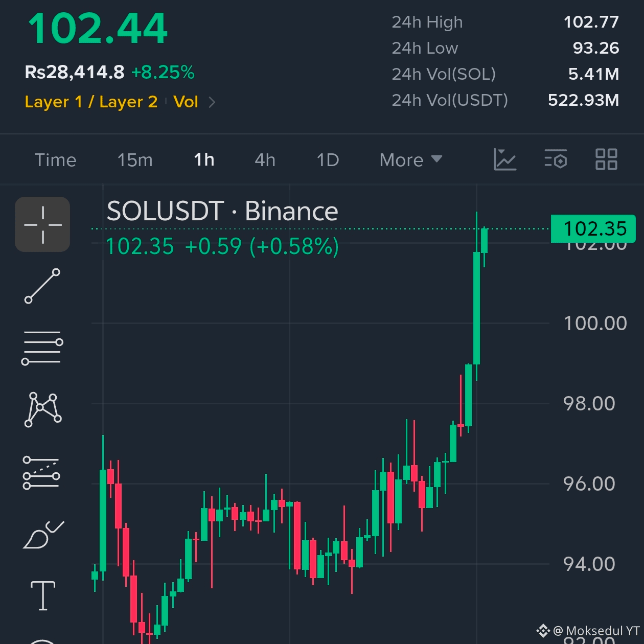This screenshot has height=644, width=644.
Task: Select the 4h interval
Action: pos(265,160)
